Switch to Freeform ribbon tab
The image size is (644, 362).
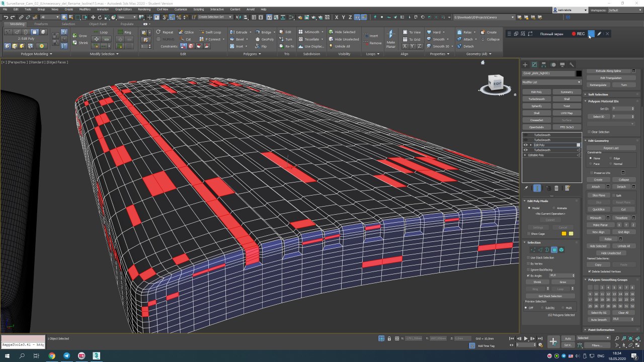[41, 24]
